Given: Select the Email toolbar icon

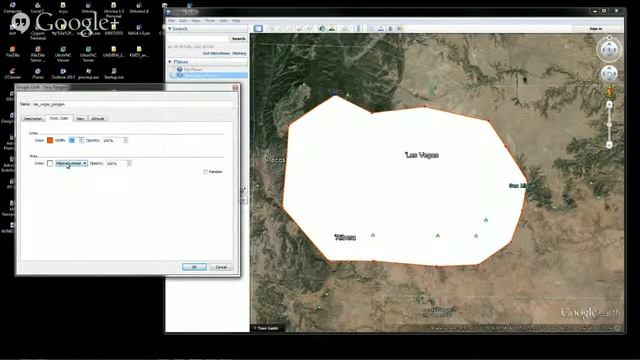Looking at the screenshot, I should [x=371, y=29].
